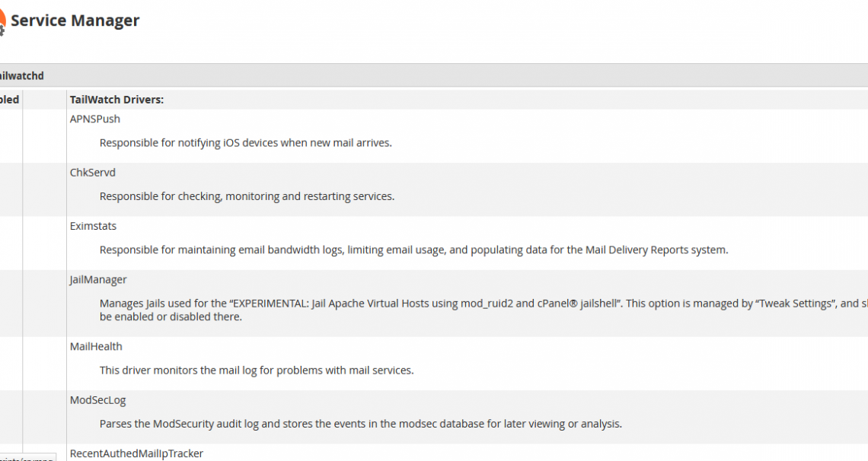The height and width of the screenshot is (461, 868).
Task: Click the orange Service Manager gear icon
Action: click(2, 23)
